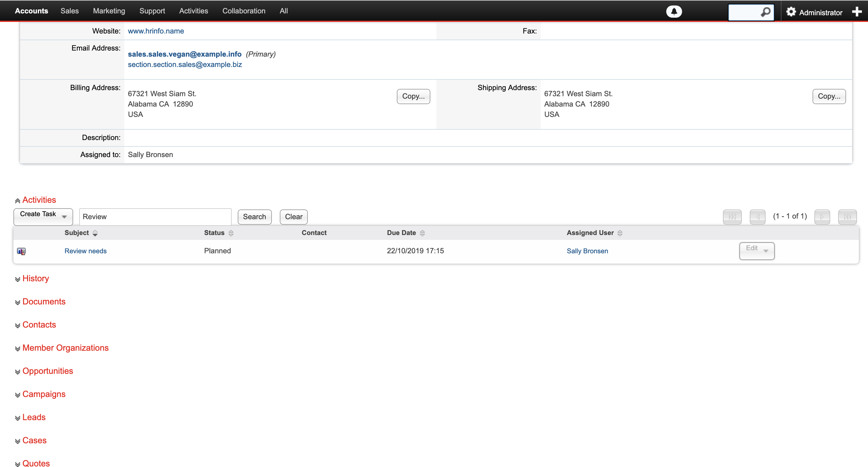Collapse the Activities panel
The width and height of the screenshot is (868, 467).
tap(17, 200)
